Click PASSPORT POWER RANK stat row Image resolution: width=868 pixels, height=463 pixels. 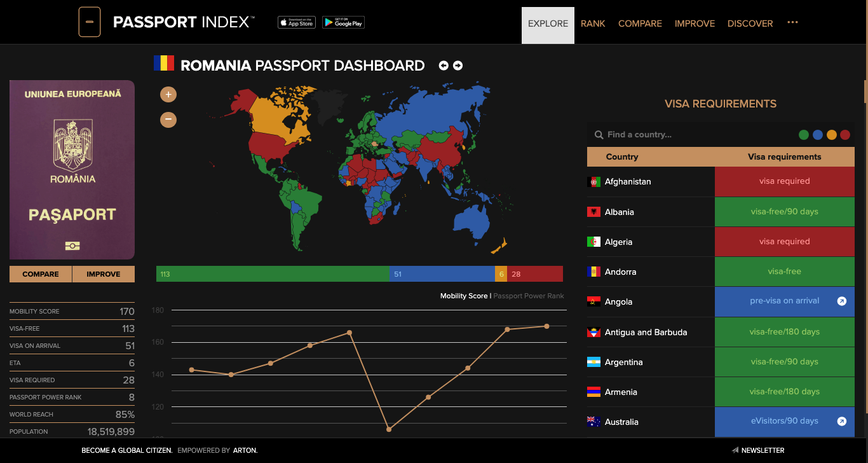point(72,397)
